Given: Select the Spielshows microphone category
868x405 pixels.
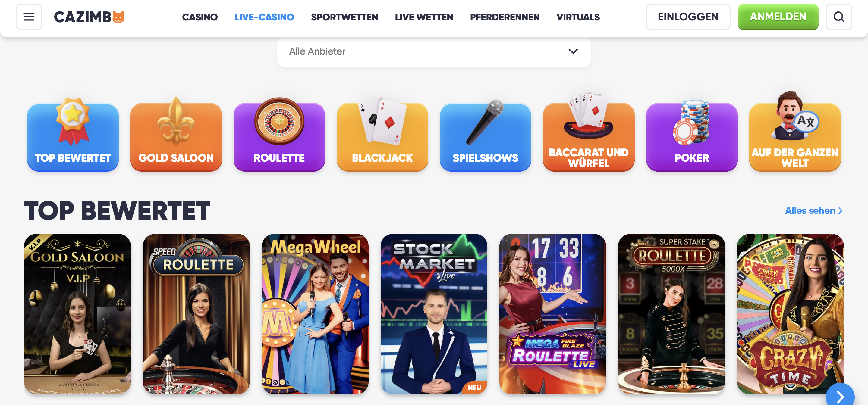Looking at the screenshot, I should (486, 134).
